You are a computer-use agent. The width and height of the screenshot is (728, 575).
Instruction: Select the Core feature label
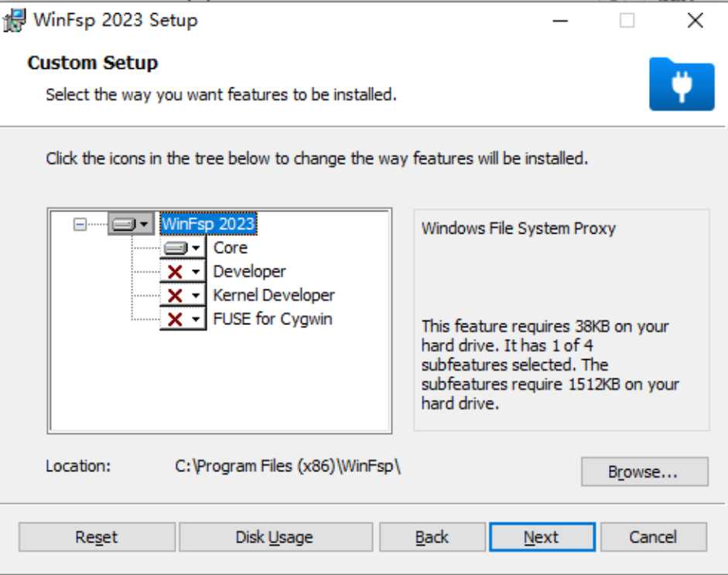[x=231, y=248]
